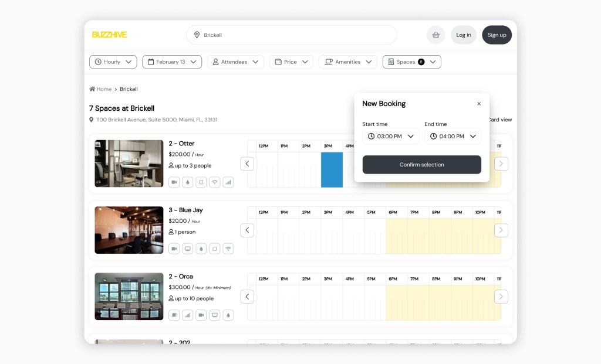
Task: Click the home icon in the breadcrumb
Action: pos(92,89)
